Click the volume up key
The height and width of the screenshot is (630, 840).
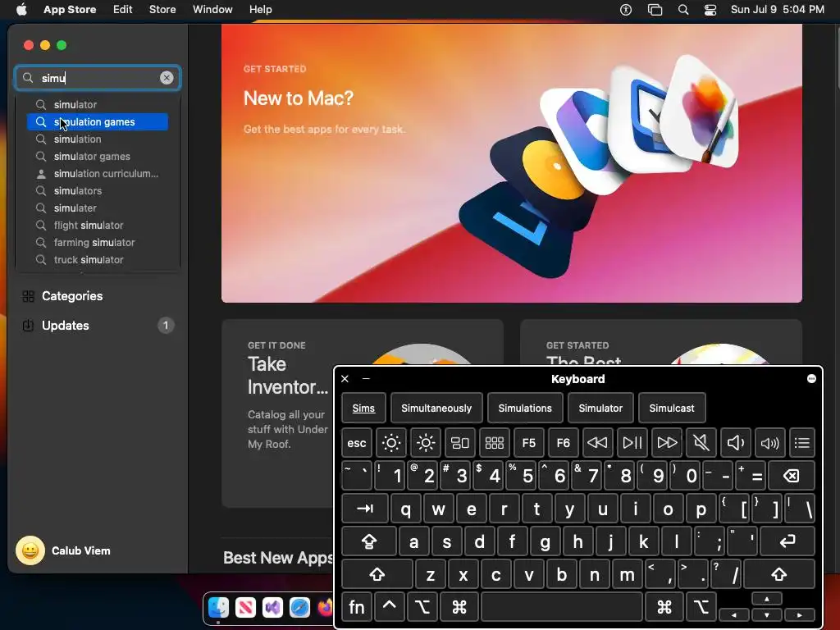tap(769, 442)
